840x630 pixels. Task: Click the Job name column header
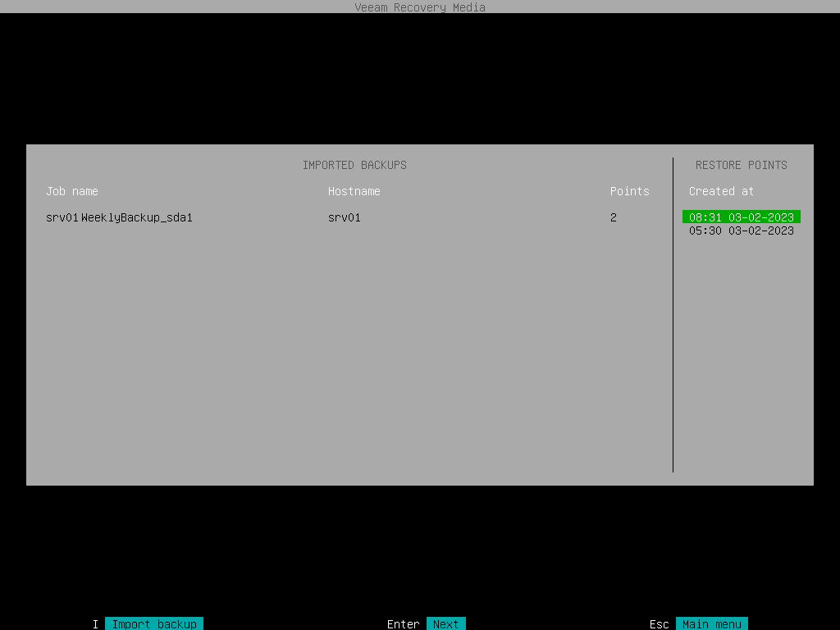[x=72, y=191]
